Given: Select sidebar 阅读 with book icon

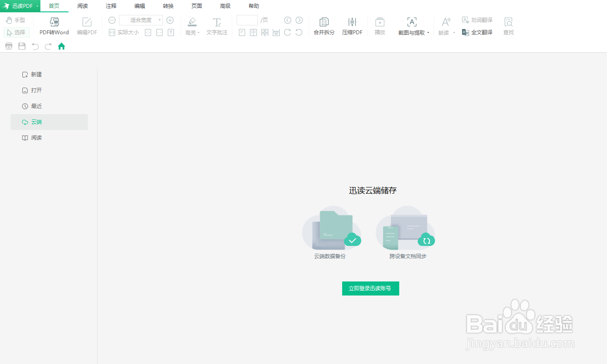Looking at the screenshot, I should point(49,138).
